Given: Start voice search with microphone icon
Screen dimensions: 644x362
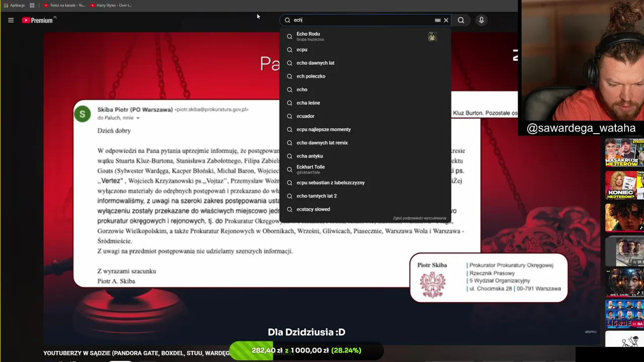Looking at the screenshot, I should [481, 20].
